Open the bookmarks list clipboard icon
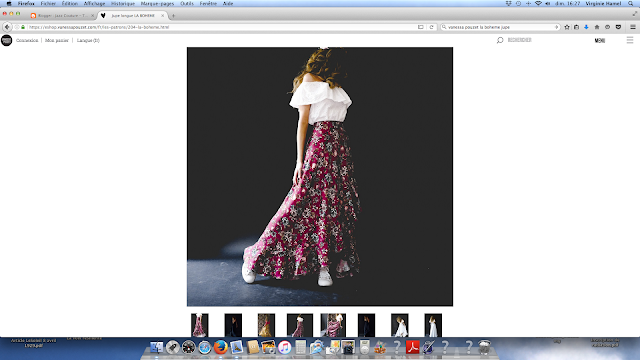Image resolution: width=640 pixels, height=360 pixels. click(x=576, y=27)
